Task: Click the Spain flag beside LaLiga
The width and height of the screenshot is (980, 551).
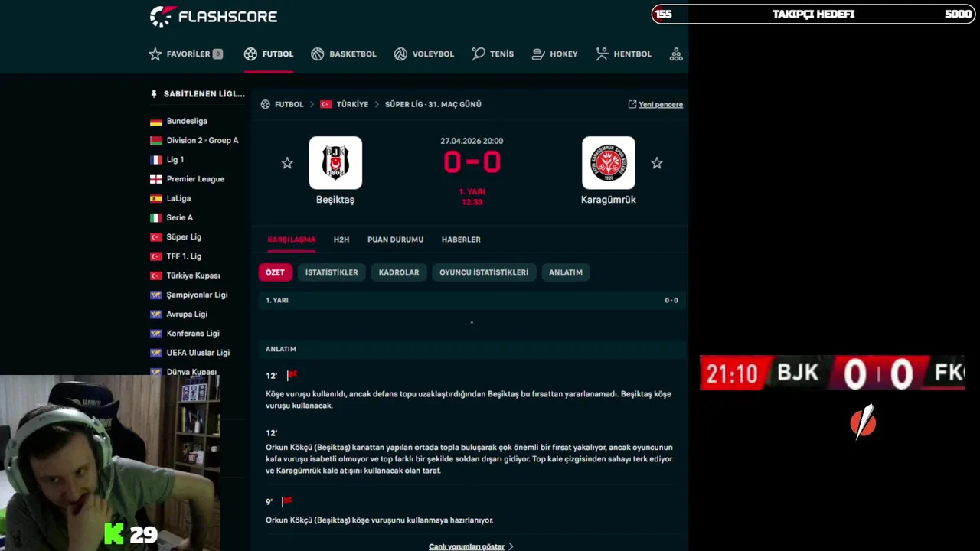Action: click(156, 198)
